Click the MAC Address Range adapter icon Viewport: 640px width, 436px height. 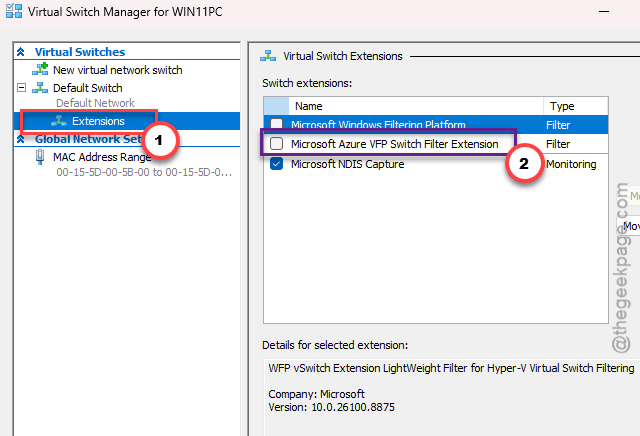pos(40,157)
